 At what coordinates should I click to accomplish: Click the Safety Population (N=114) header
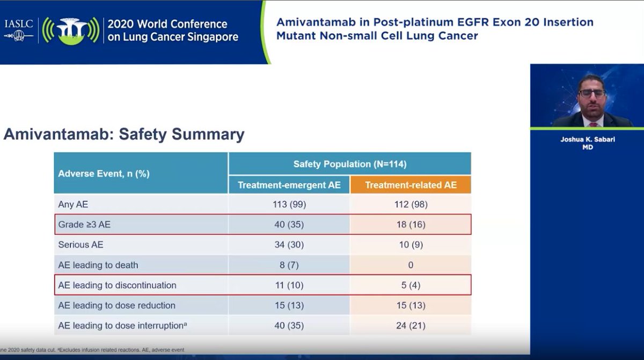tap(350, 163)
